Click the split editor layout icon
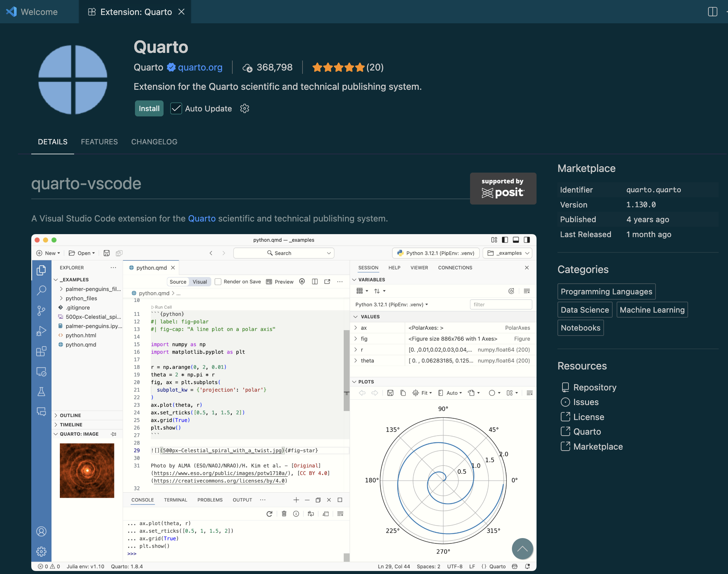 pyautogui.click(x=712, y=12)
